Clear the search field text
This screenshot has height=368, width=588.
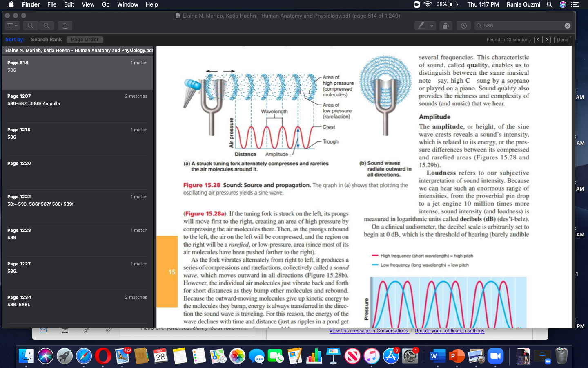(x=567, y=26)
